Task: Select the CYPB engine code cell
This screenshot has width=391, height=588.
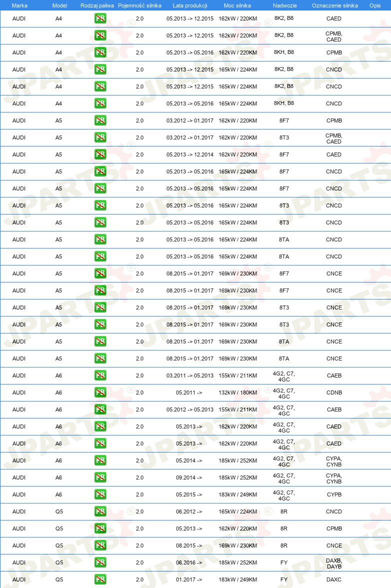Action: 334,494
